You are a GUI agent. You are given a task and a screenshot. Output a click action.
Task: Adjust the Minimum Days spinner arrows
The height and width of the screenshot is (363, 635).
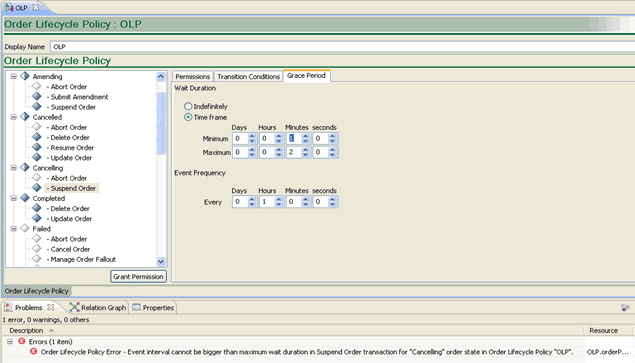252,139
